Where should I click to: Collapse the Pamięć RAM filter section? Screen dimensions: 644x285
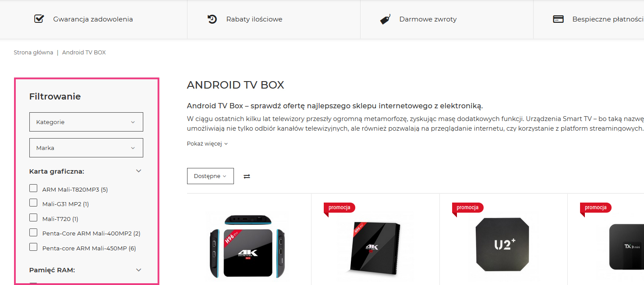tap(139, 270)
